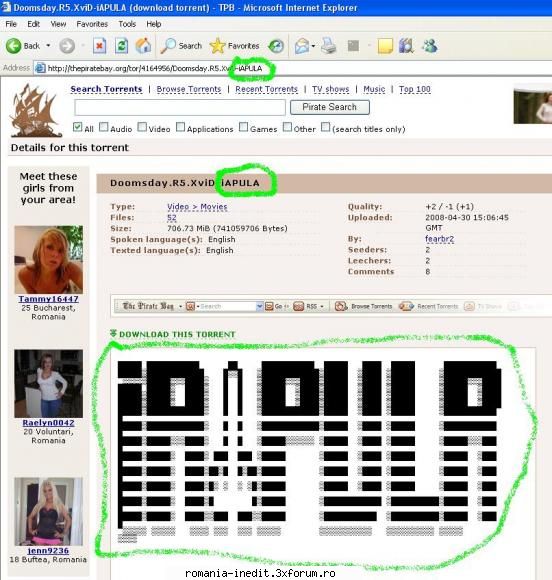Stop page loading with red X icon
This screenshot has width=552, height=580.
click(100, 46)
